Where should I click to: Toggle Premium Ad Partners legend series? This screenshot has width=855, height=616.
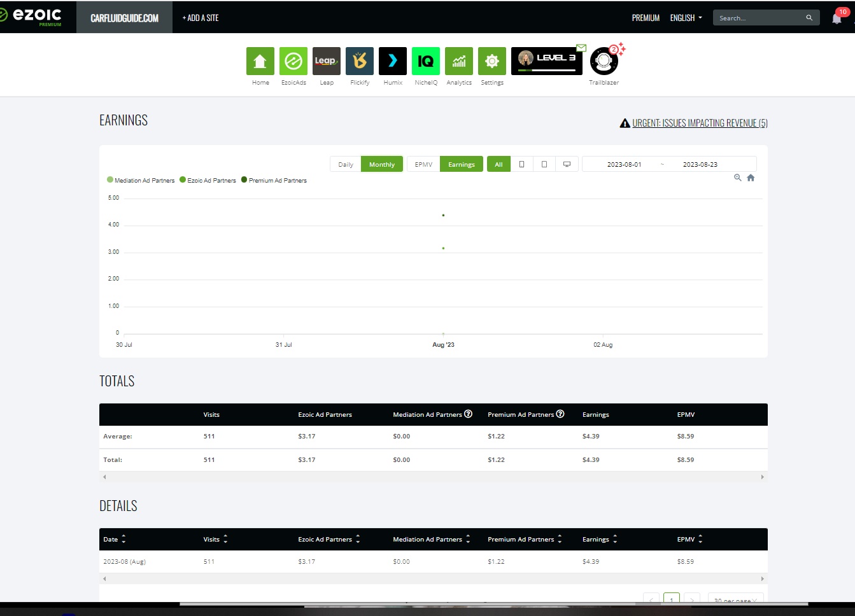274,180
